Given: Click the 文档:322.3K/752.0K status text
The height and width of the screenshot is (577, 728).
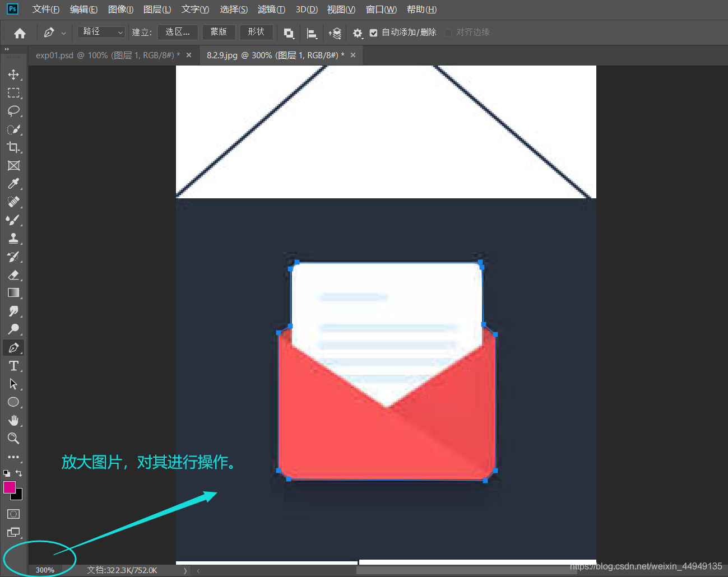Looking at the screenshot, I should [122, 570].
